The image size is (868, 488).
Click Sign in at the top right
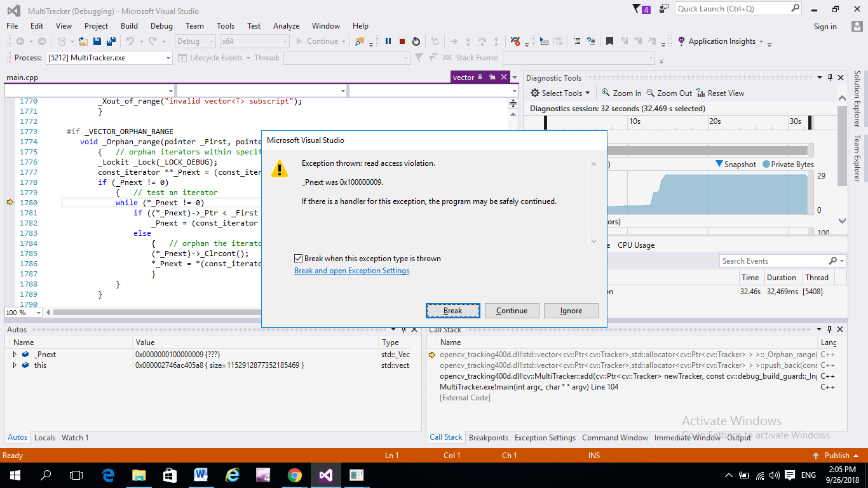tap(825, 27)
